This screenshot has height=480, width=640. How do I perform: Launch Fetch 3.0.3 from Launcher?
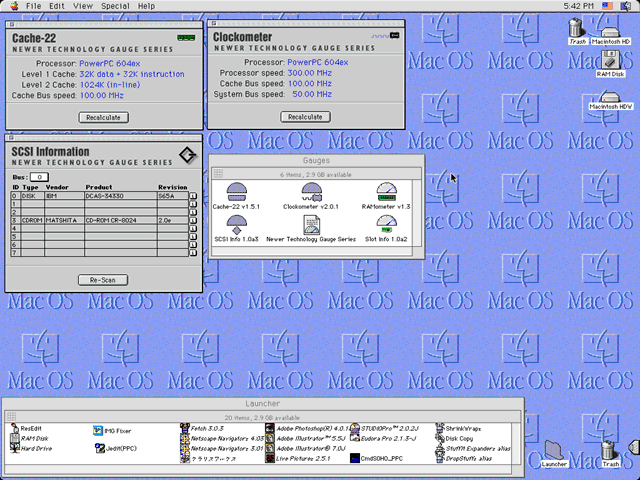click(x=202, y=428)
